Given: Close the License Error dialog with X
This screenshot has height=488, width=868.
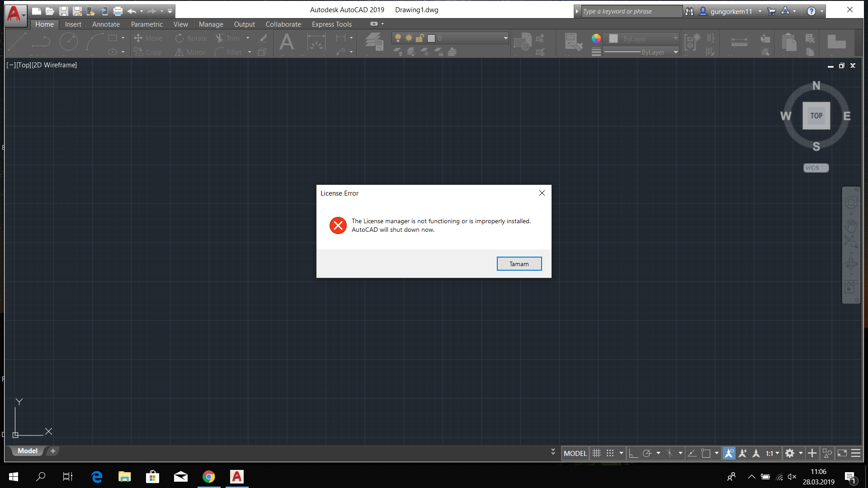Looking at the screenshot, I should click(x=542, y=193).
